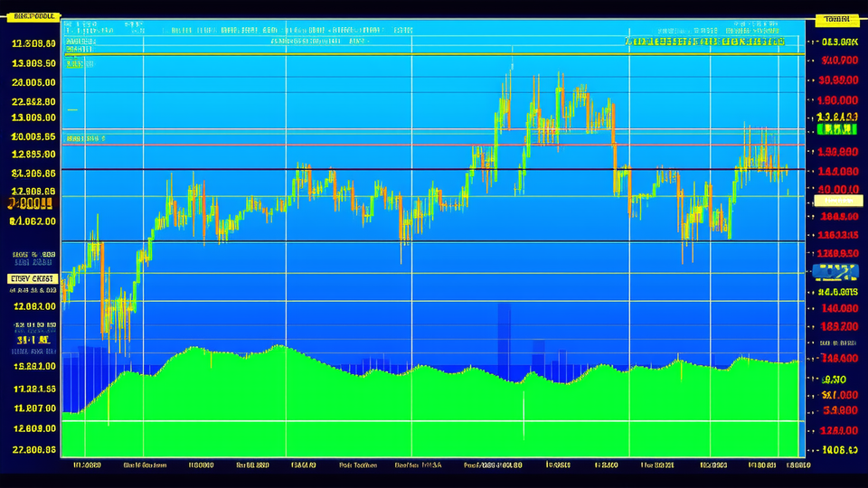Click the blue highlighted badge on the right axis
The height and width of the screenshot is (488, 868).
point(835,272)
